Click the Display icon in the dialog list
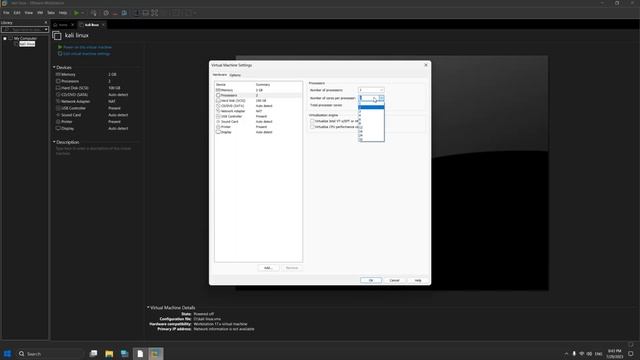640x360 pixels. point(218,132)
